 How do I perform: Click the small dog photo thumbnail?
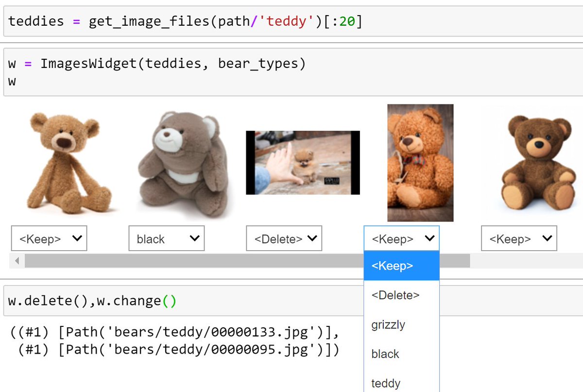click(x=303, y=163)
